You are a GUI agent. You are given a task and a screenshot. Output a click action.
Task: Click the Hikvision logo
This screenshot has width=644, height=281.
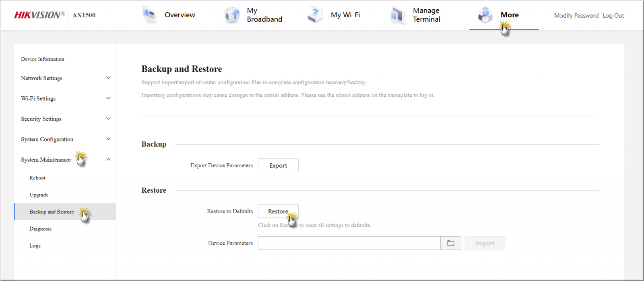tap(39, 15)
